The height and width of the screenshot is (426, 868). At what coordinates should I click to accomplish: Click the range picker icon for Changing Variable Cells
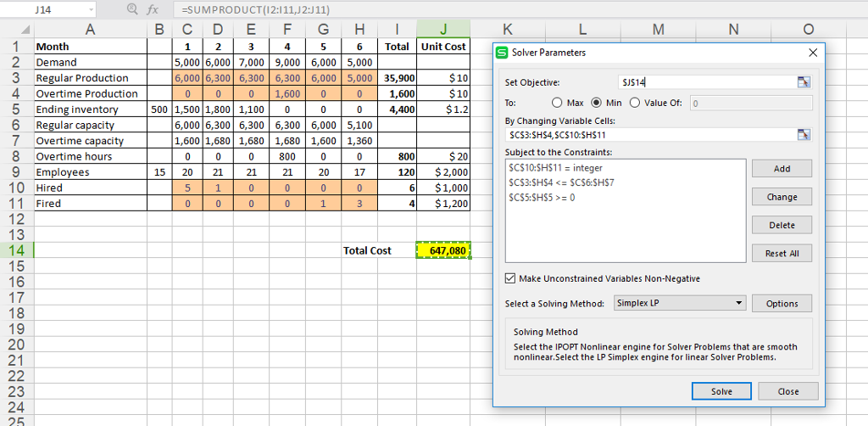click(x=804, y=135)
